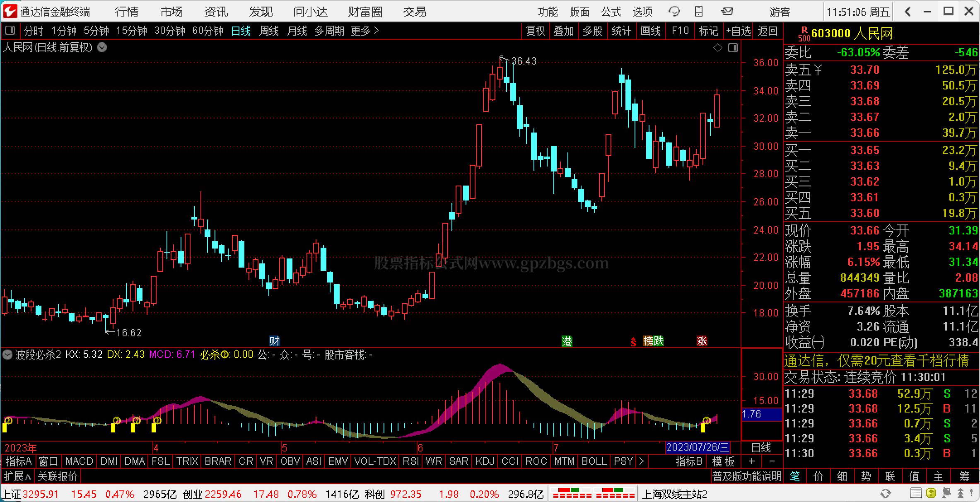Image resolution: width=980 pixels, height=502 pixels.
Task: Open the customer service headset icon
Action: (x=674, y=12)
